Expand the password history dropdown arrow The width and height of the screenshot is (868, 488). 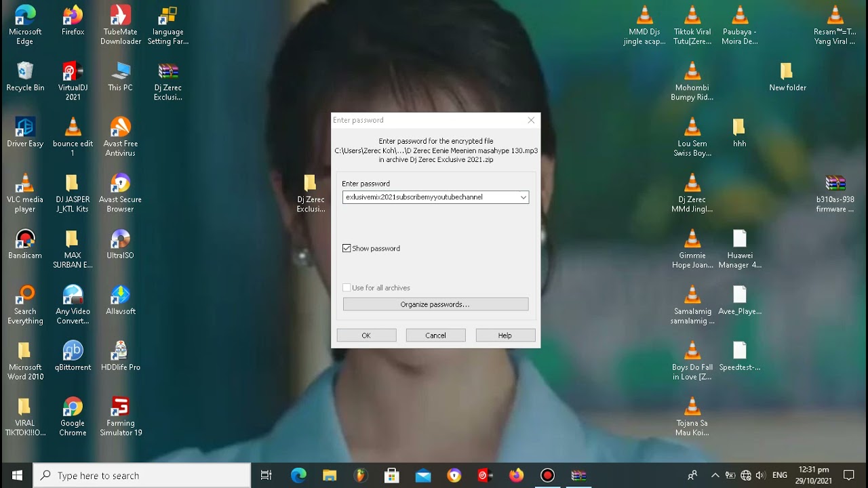[523, 197]
